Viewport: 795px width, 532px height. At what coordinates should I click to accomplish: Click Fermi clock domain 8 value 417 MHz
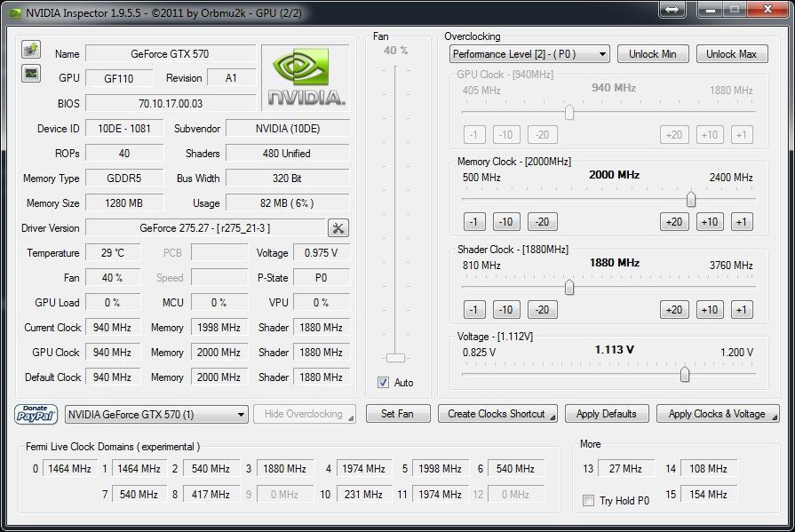(x=211, y=494)
